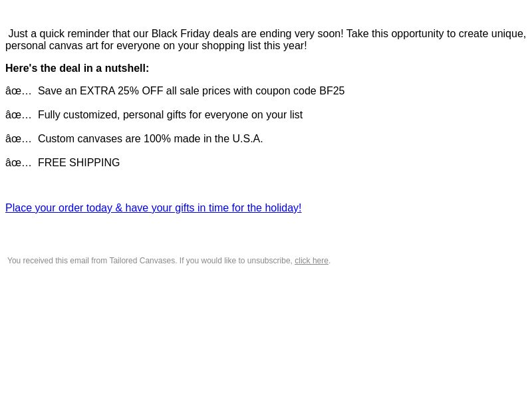Click the coupon code BF25 text
The width and height of the screenshot is (532, 399).
click(x=332, y=91)
